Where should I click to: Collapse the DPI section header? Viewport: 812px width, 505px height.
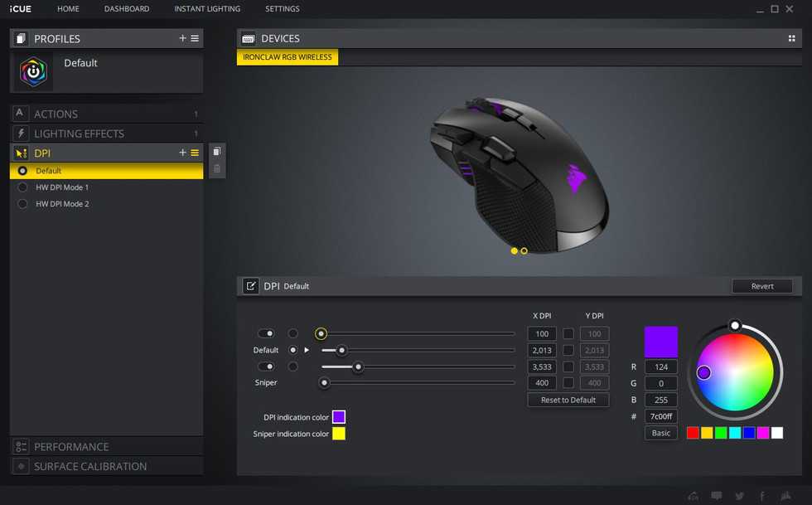106,153
